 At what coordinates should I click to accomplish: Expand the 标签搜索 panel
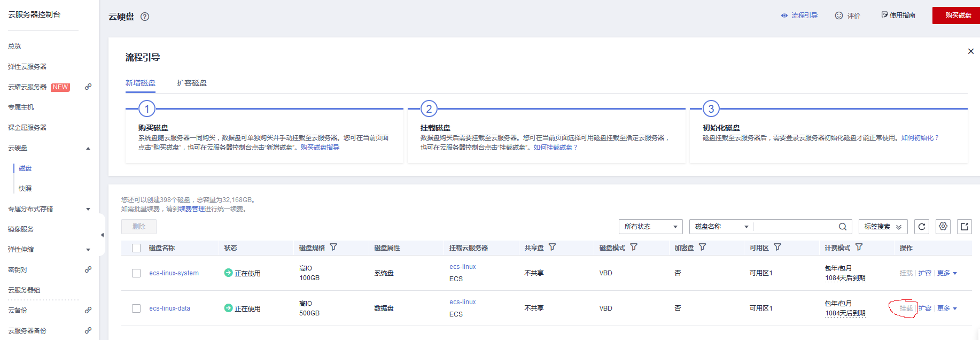(x=883, y=227)
